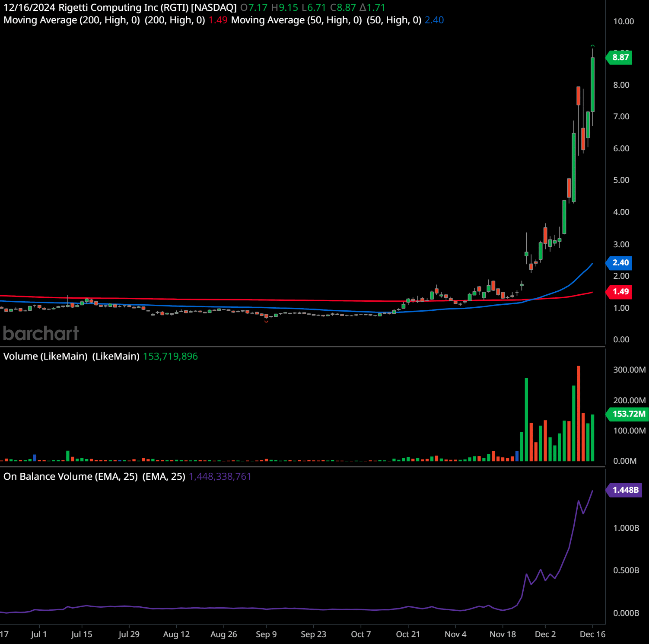Click the Sep 23 date label
649x644 pixels.
click(x=313, y=634)
